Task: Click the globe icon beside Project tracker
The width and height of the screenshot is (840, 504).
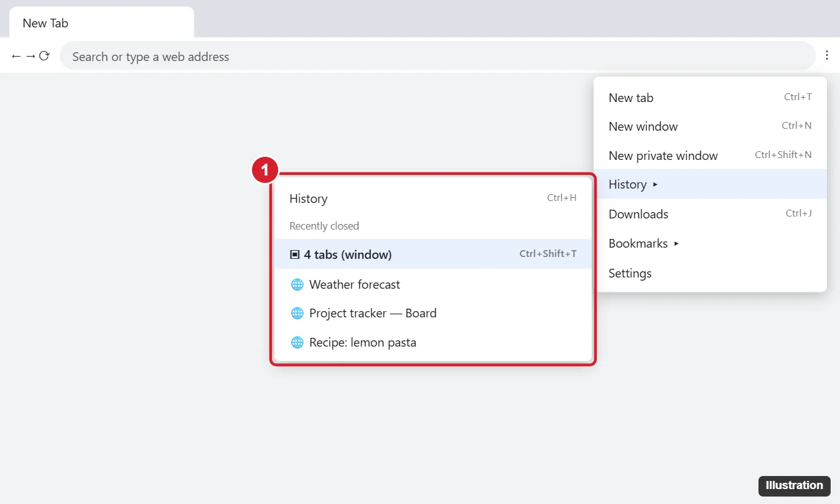Action: [297, 314]
